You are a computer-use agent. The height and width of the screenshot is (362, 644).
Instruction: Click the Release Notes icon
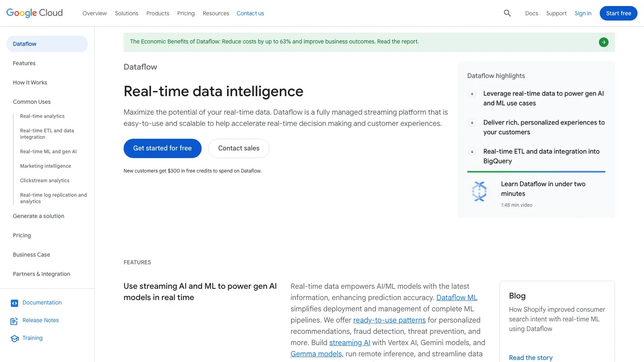[14, 321]
